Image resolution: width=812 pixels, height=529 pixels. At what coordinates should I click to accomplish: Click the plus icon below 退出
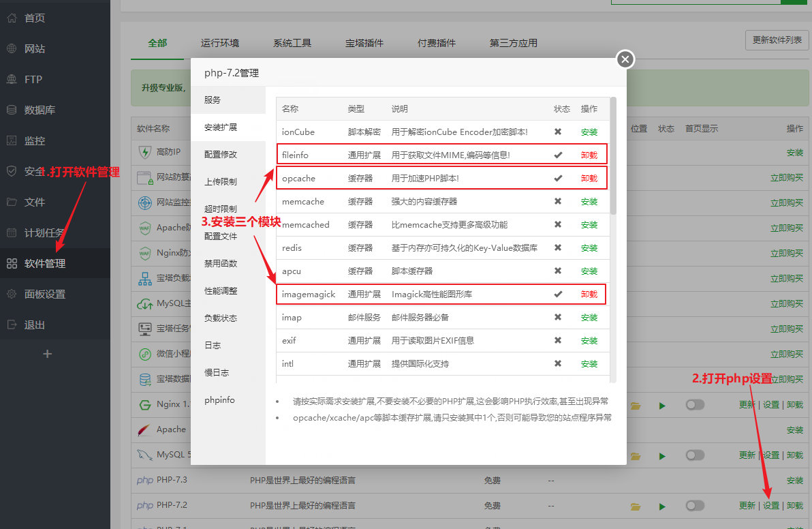pyautogui.click(x=47, y=354)
